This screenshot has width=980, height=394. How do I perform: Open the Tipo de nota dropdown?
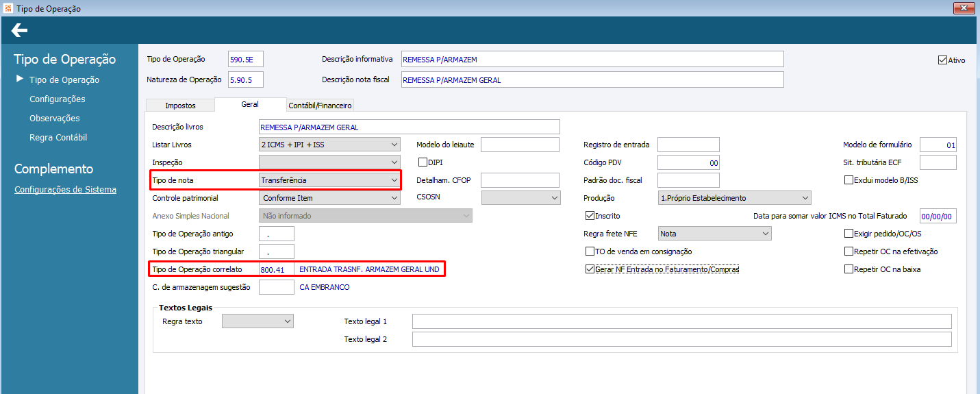point(329,180)
